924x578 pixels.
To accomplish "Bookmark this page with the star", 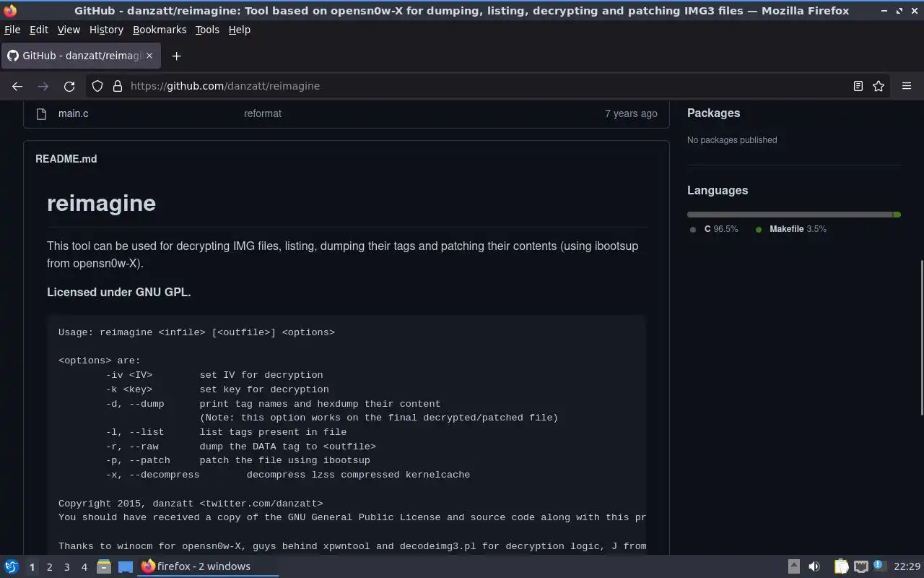I will [879, 86].
